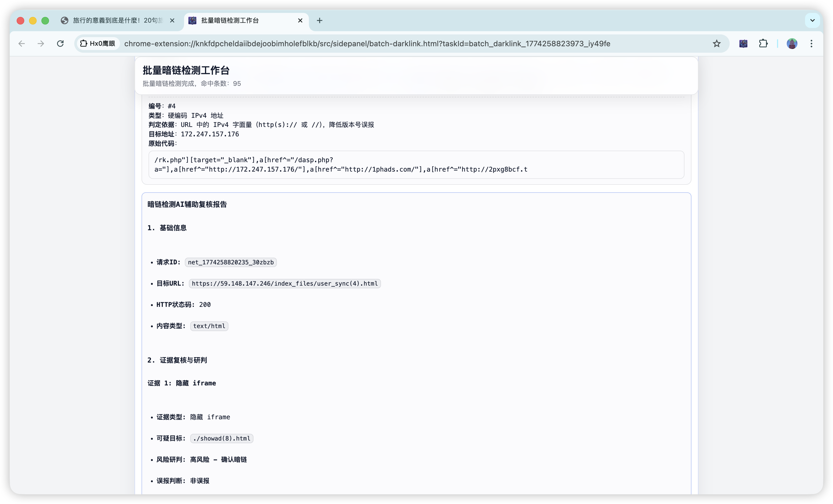
Task: Click the browser forward arrow
Action: tap(41, 44)
